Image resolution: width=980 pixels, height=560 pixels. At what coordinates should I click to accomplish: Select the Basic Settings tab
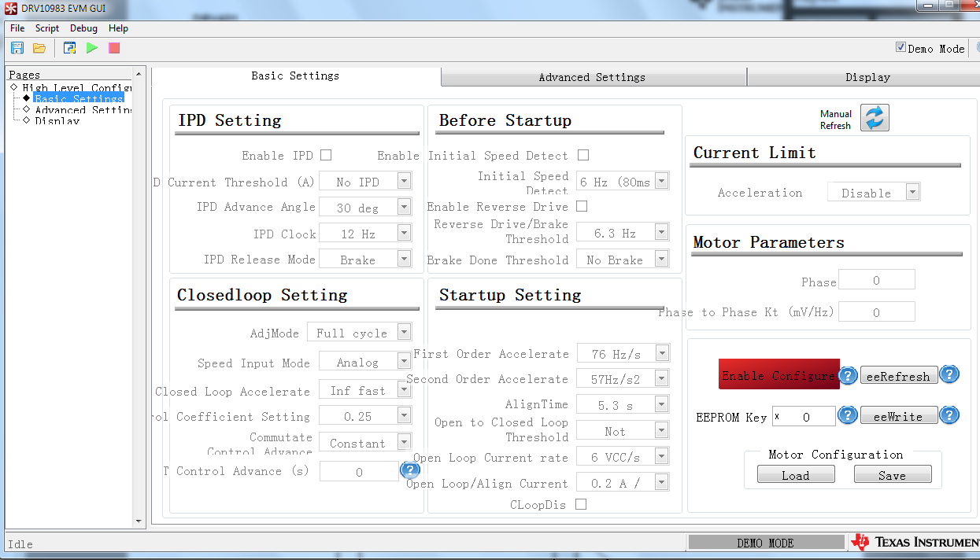[x=296, y=76]
